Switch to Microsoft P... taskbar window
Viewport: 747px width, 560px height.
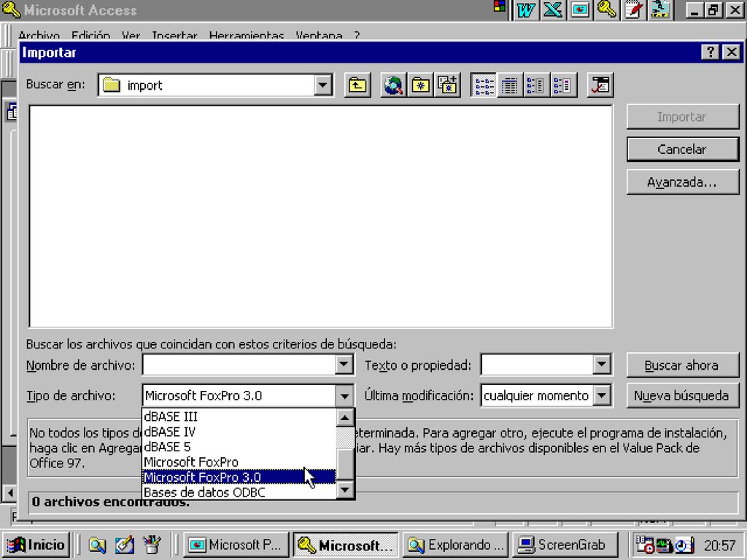click(236, 545)
